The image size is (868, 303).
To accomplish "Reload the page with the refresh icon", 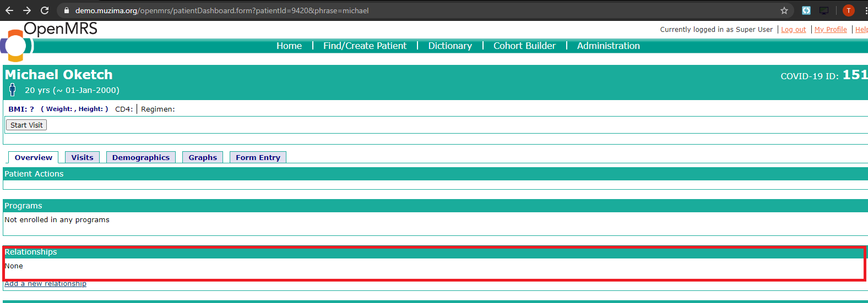I will point(45,10).
